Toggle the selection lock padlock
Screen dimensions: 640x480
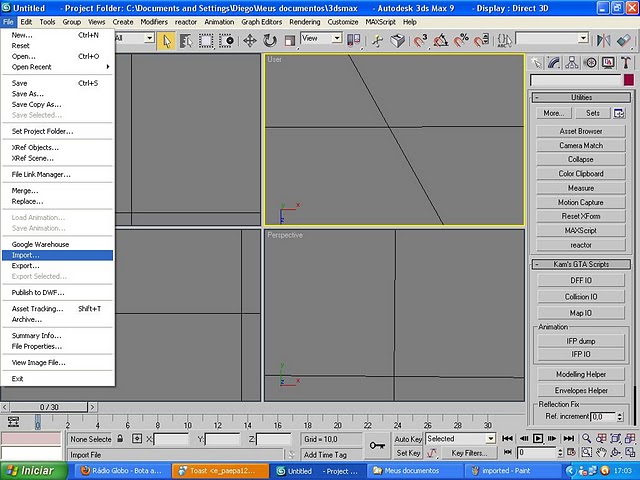pos(120,439)
